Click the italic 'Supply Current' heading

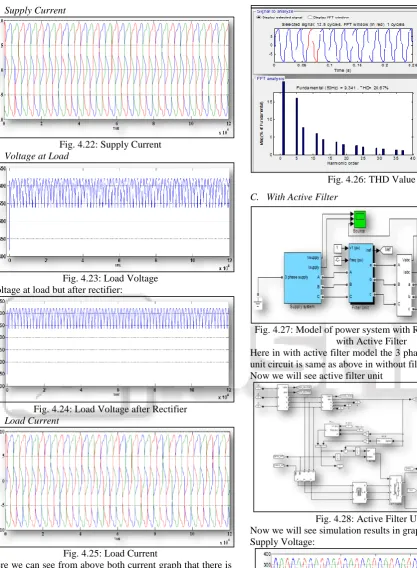pos(35,11)
